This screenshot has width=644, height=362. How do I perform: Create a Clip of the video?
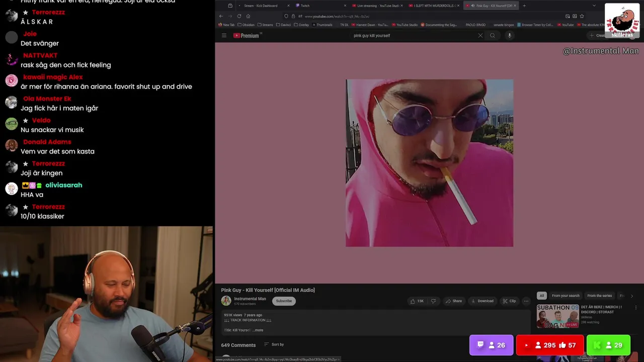pos(509,301)
